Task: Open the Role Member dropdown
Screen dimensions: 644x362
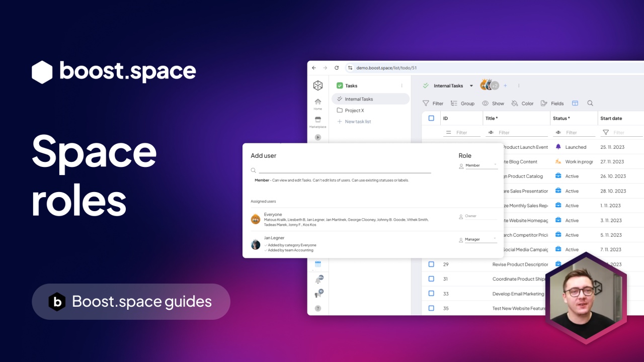Action: 481,165
